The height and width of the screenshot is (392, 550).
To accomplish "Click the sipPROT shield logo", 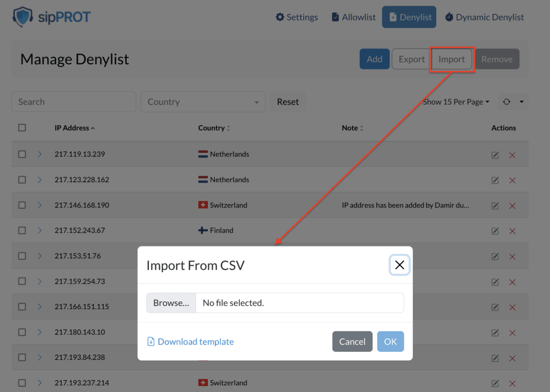I will (23, 17).
